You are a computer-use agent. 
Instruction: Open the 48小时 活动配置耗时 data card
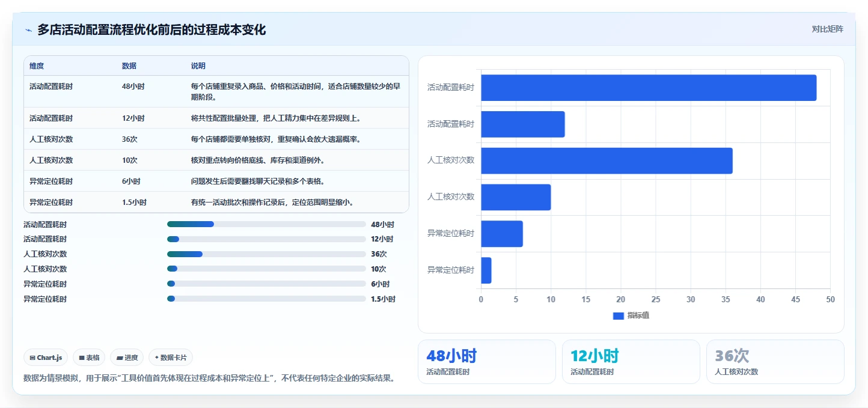point(487,362)
